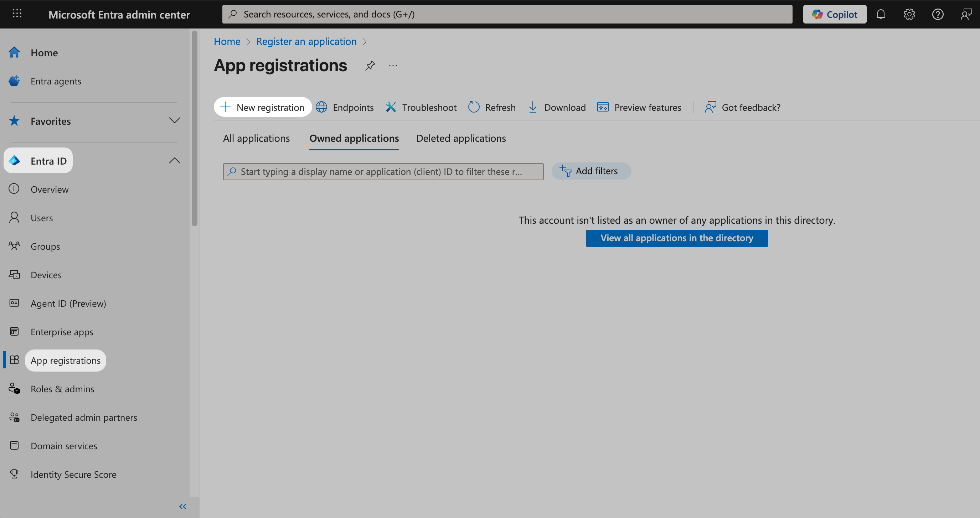Open Agent ID (Preview) in the sidebar
Image resolution: width=980 pixels, height=518 pixels.
click(68, 304)
